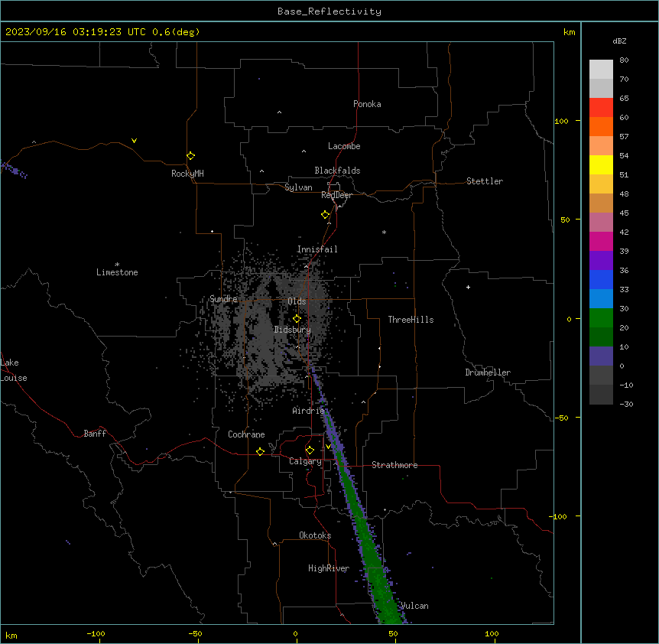Click the purple echo patch at far left edge
Image resolution: width=659 pixels, height=644 pixels.
click(14, 171)
